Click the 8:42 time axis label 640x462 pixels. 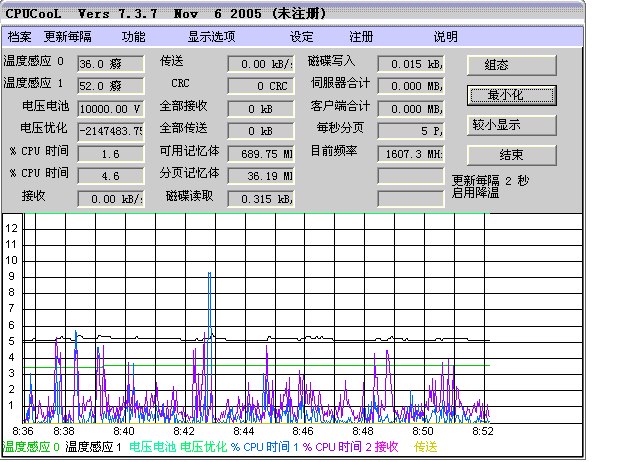184,431
